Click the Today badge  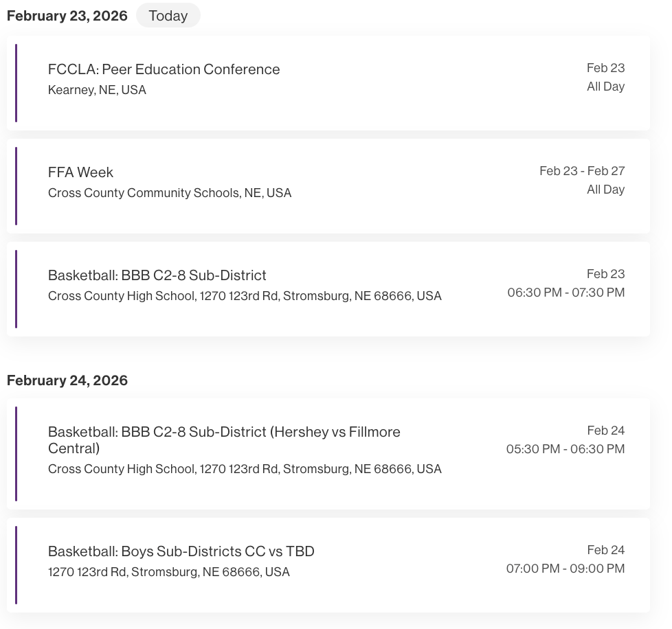[168, 16]
